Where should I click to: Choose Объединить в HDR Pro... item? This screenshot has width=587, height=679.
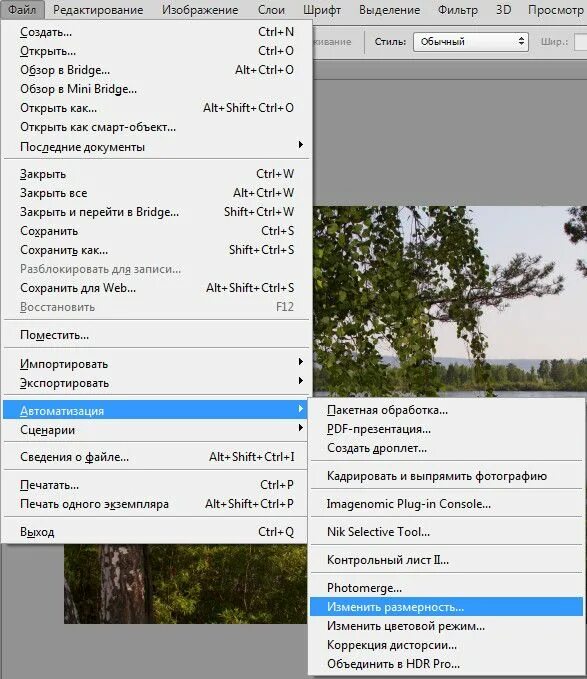click(x=446, y=664)
